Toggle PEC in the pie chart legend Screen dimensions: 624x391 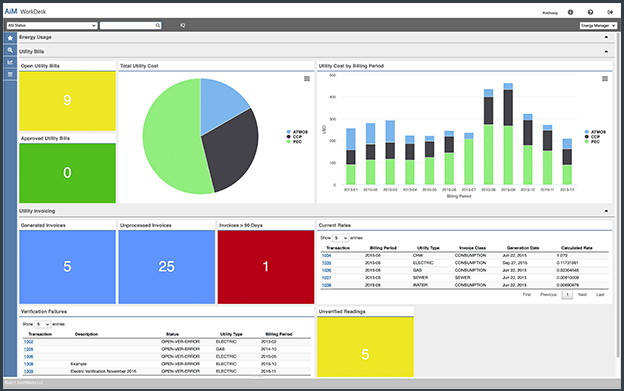pyautogui.click(x=294, y=142)
